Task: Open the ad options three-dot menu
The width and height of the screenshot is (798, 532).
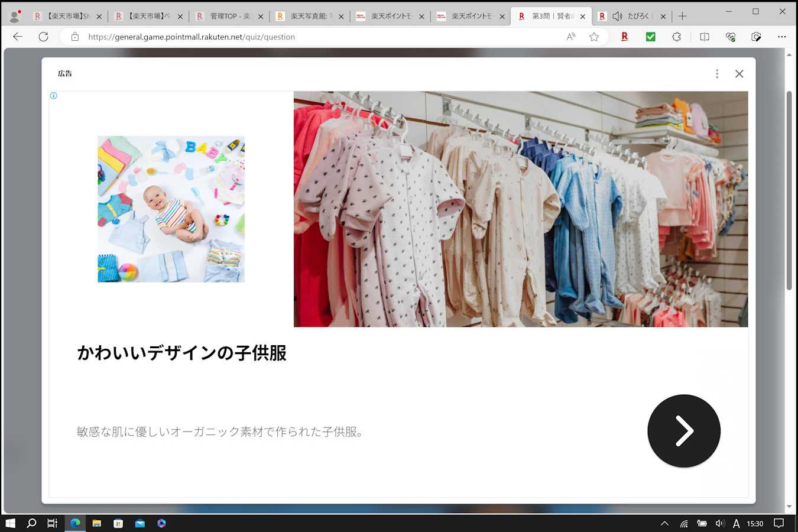Action: click(717, 74)
